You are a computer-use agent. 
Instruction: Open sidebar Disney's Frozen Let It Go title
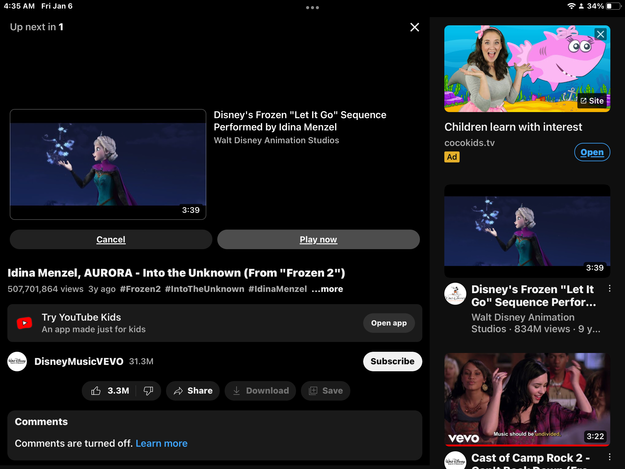click(533, 296)
